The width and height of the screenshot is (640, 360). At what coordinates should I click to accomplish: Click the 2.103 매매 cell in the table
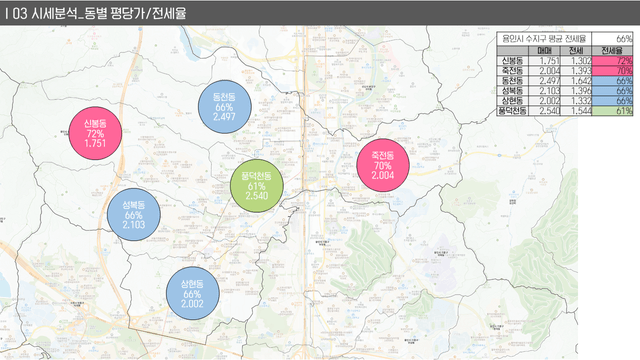(x=544, y=91)
